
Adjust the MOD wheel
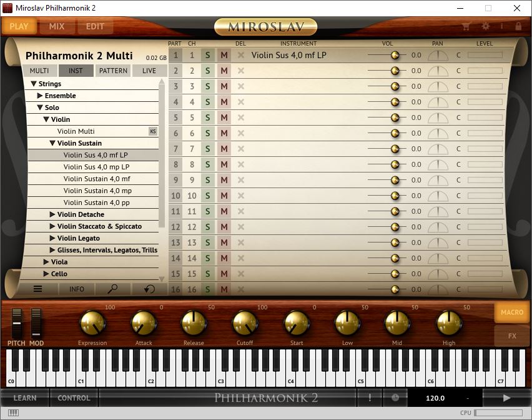[36, 323]
